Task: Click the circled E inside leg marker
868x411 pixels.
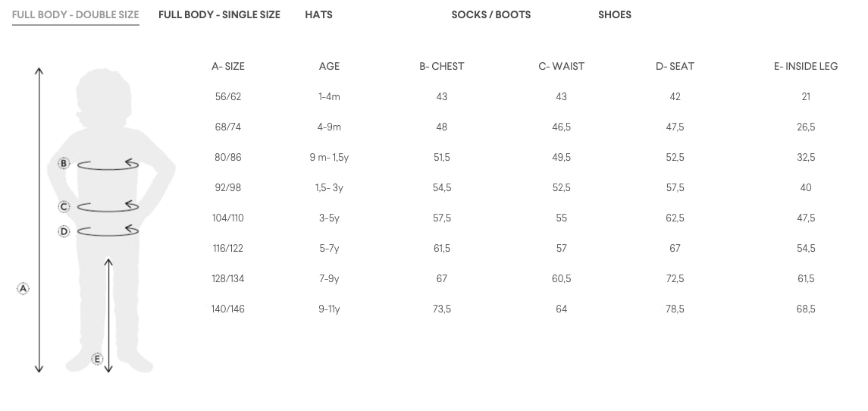Action: 97,359
